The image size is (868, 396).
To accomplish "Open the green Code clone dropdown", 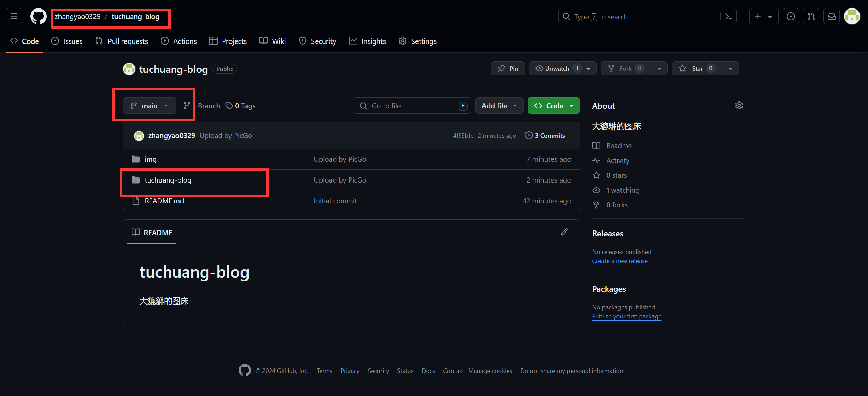I will [554, 106].
